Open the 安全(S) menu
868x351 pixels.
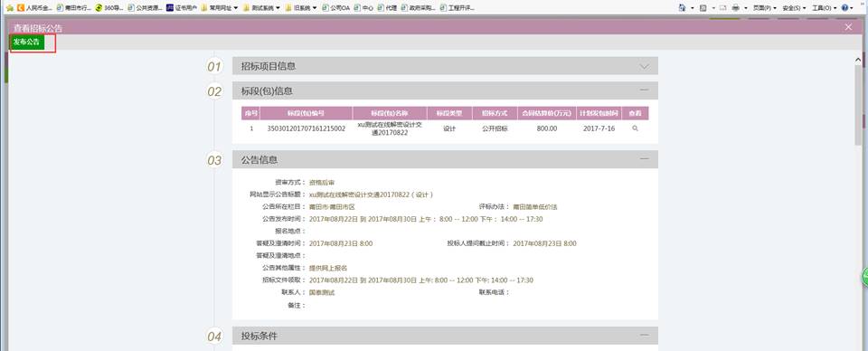point(794,8)
